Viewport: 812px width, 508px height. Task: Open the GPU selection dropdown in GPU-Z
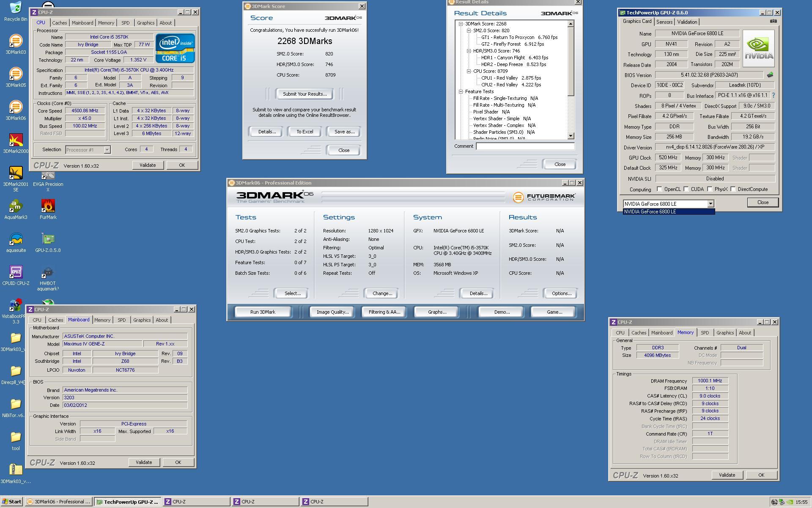pos(710,204)
